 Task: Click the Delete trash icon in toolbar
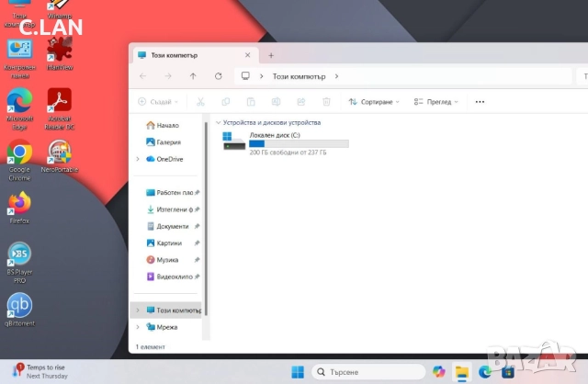325,102
